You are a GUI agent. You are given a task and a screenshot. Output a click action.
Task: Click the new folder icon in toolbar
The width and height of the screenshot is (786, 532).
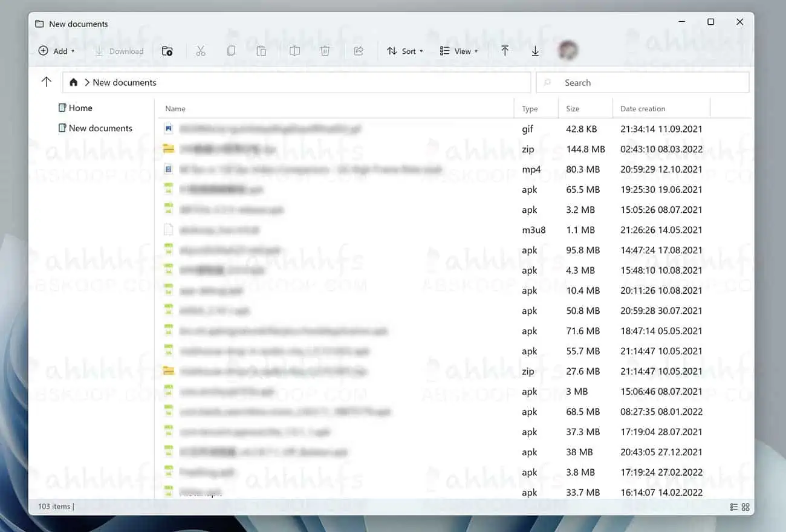coord(167,51)
